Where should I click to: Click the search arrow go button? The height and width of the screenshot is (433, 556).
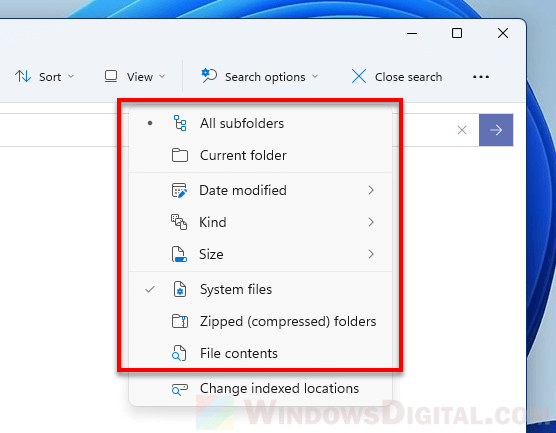[496, 130]
